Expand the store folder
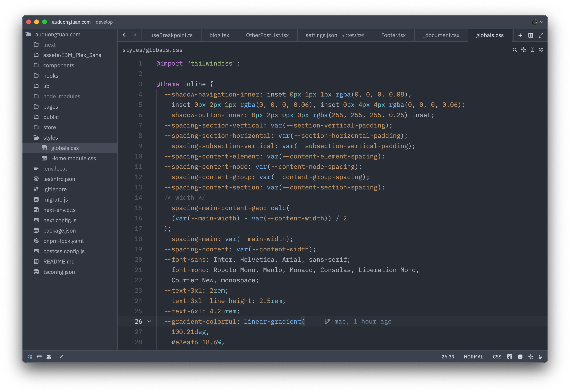Screen dimensions: 570x392 coord(70,127)
